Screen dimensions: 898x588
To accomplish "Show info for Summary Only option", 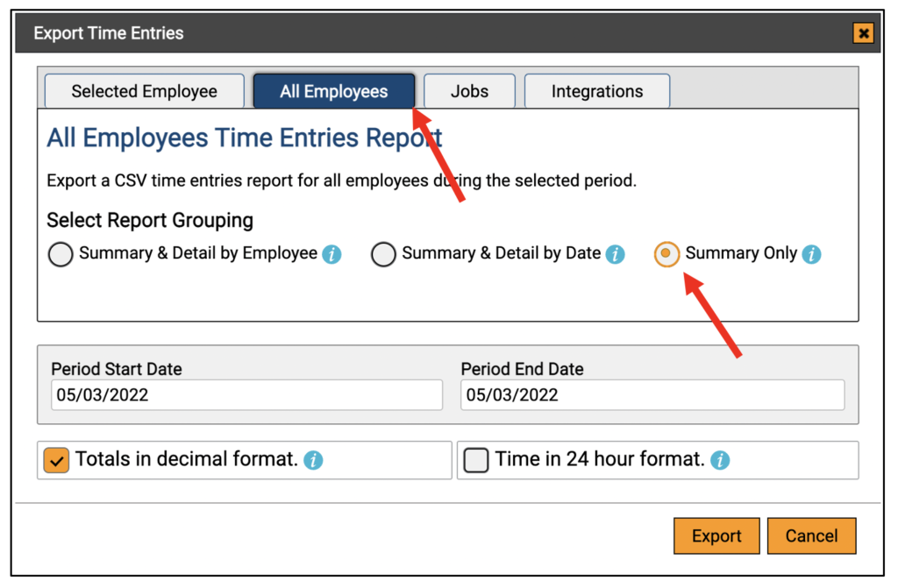I will pos(812,255).
